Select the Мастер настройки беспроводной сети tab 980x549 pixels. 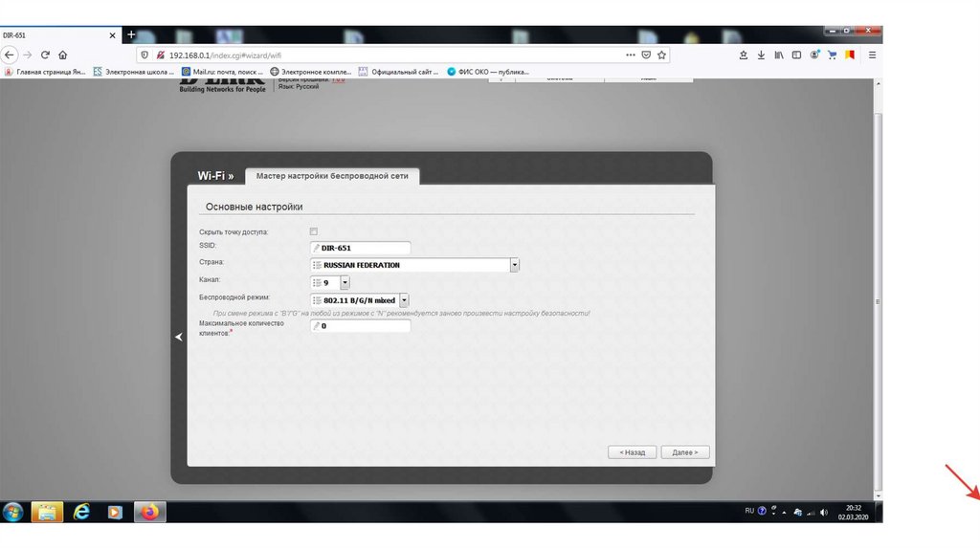point(332,176)
